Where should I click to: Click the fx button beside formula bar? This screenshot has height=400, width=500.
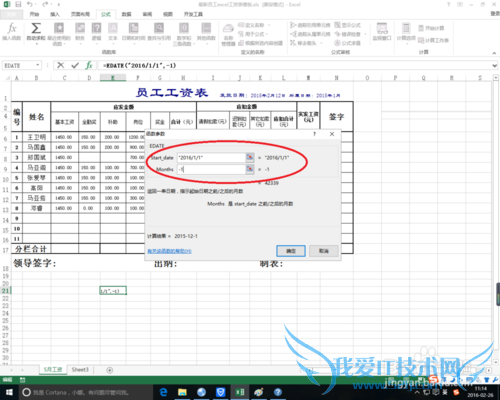(x=89, y=65)
